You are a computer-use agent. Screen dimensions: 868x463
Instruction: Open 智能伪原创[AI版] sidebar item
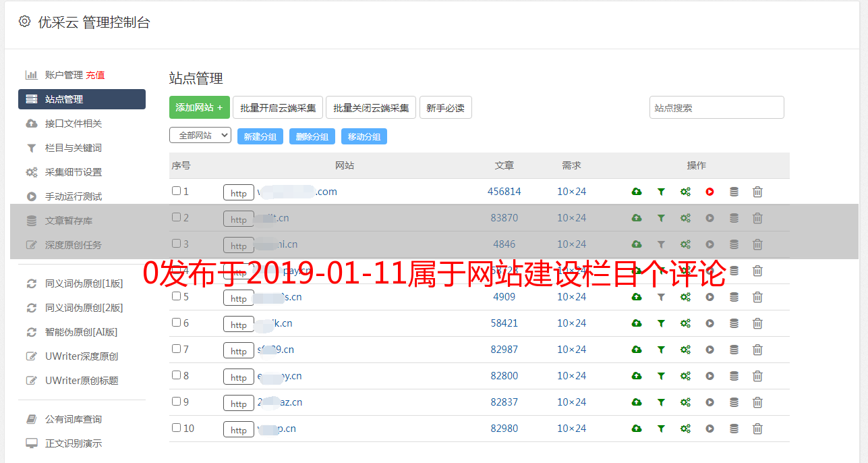(82, 332)
